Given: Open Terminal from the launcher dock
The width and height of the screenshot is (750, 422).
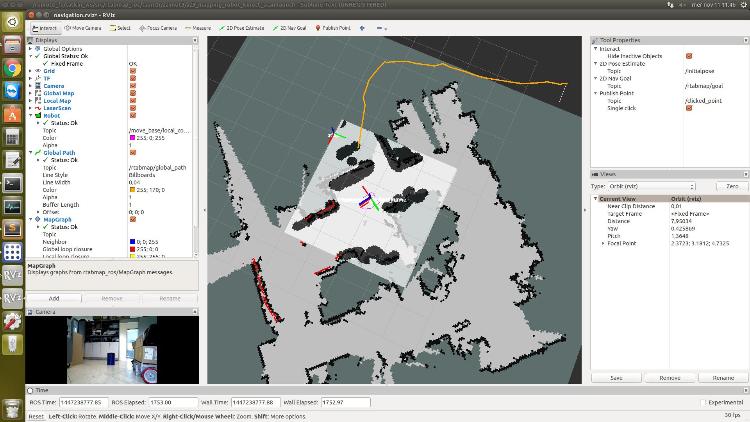Looking at the screenshot, I should pos(13,183).
